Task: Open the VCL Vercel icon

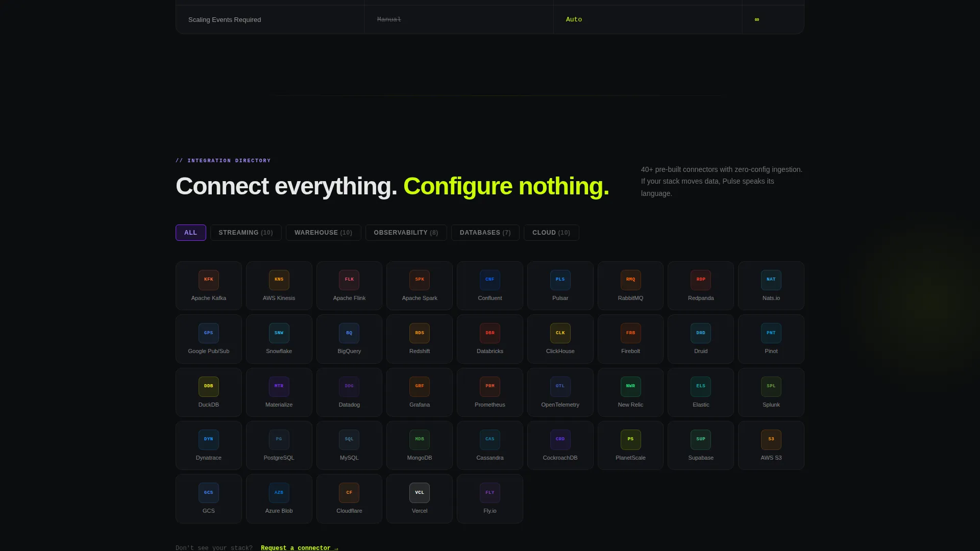Action: click(x=420, y=493)
